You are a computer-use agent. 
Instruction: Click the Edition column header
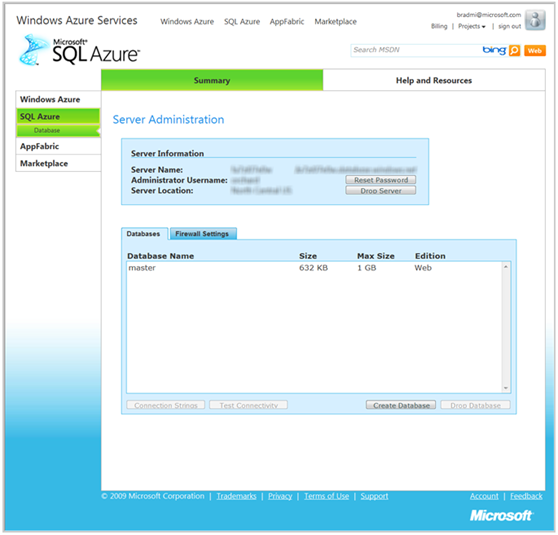[x=430, y=256]
